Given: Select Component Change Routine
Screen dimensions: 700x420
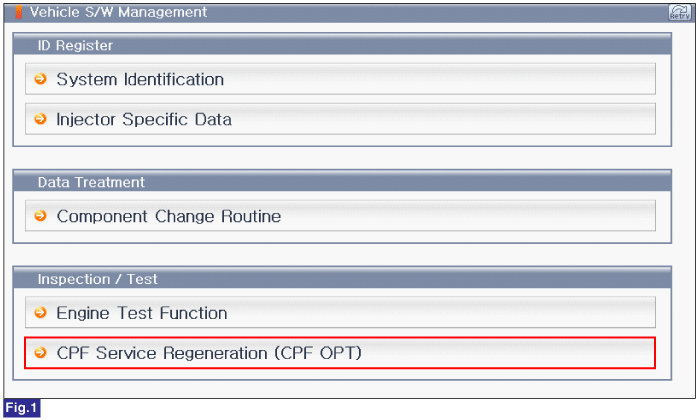Looking at the screenshot, I should click(x=340, y=216).
